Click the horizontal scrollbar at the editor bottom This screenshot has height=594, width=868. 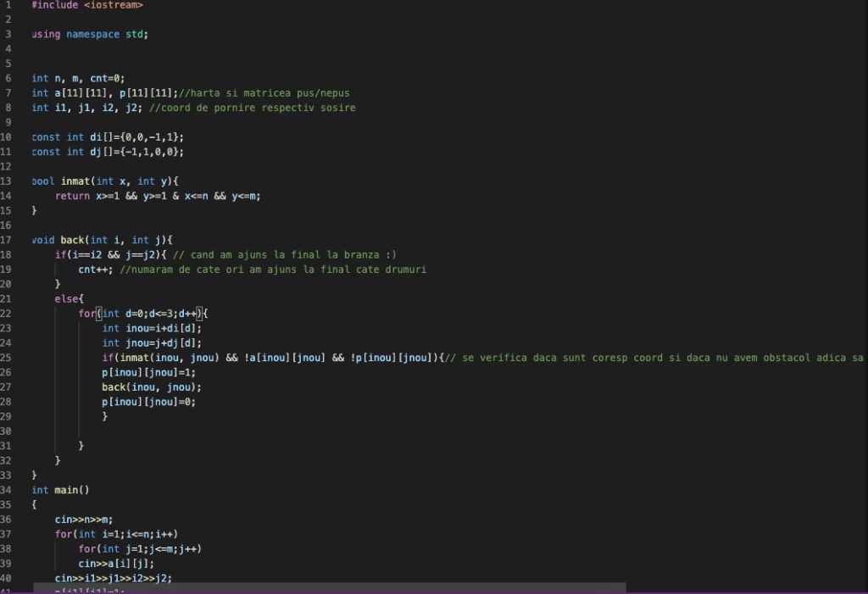pos(330,587)
